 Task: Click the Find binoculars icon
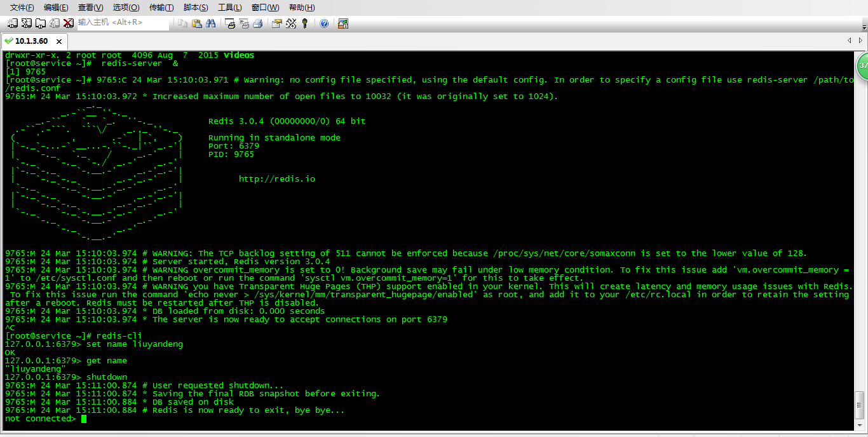coord(210,24)
